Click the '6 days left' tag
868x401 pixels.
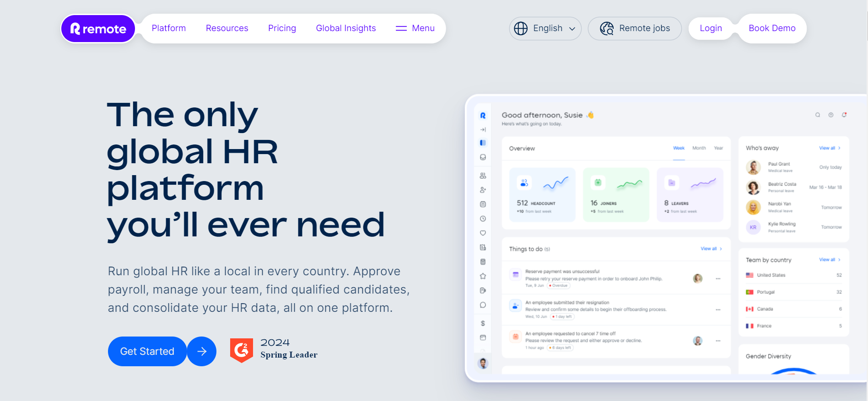pyautogui.click(x=560, y=348)
